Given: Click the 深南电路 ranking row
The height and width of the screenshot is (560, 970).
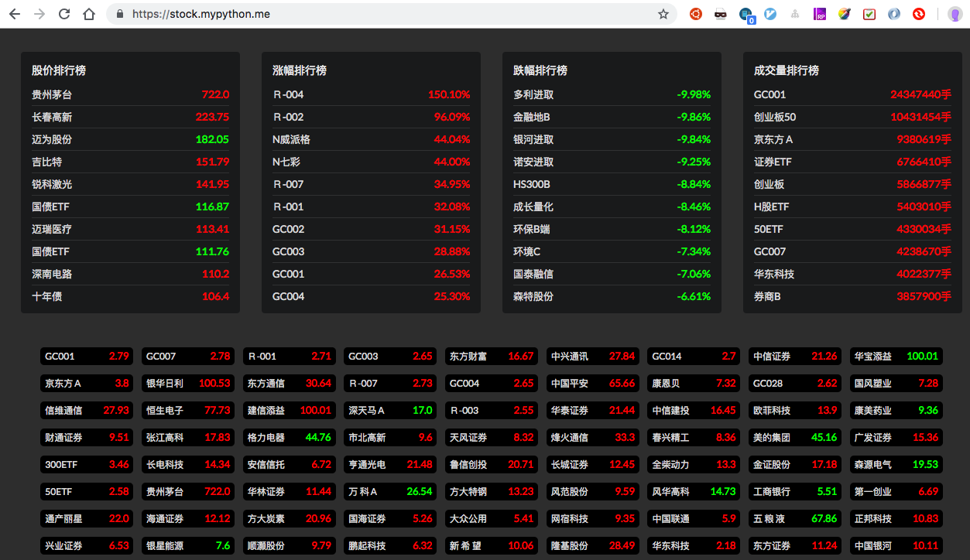Looking at the screenshot, I should [x=130, y=274].
